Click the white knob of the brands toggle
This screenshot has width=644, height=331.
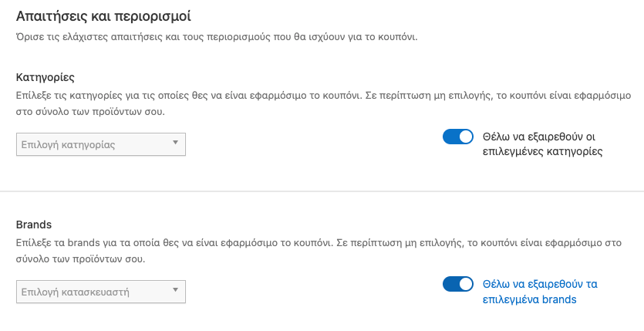point(465,284)
